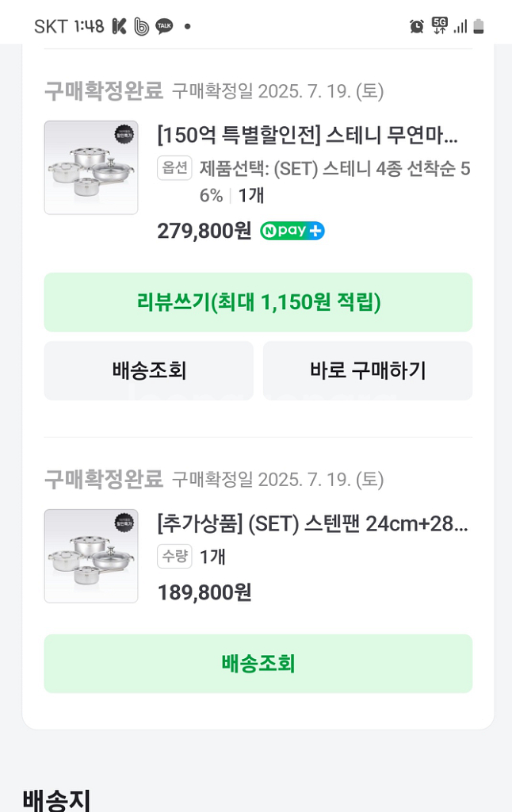Tap the 옵션 label badge
Viewport: 512px width, 812px height.
coord(174,167)
